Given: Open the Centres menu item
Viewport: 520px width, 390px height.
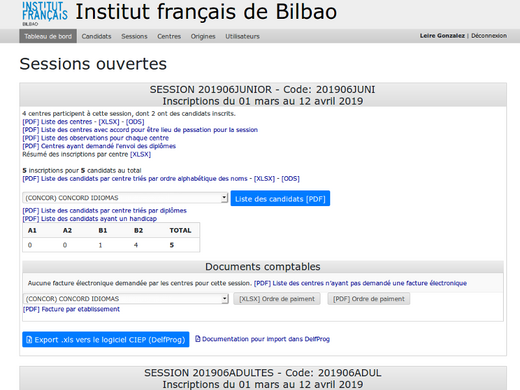Looking at the screenshot, I should point(169,36).
